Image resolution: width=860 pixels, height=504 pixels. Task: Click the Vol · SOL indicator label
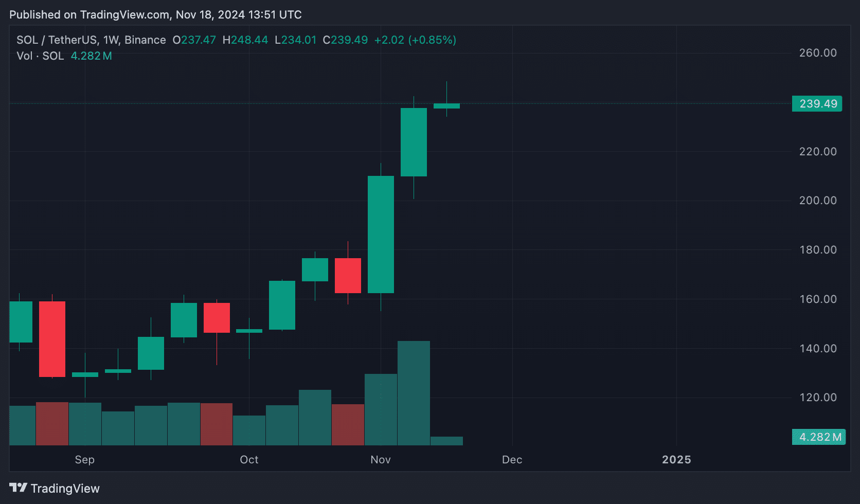[x=40, y=56]
